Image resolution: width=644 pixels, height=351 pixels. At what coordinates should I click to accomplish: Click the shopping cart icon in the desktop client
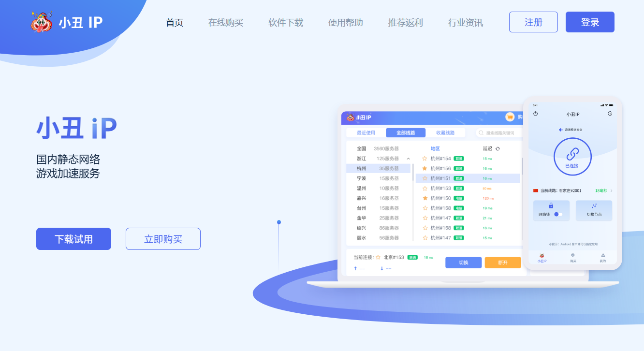[x=510, y=117]
